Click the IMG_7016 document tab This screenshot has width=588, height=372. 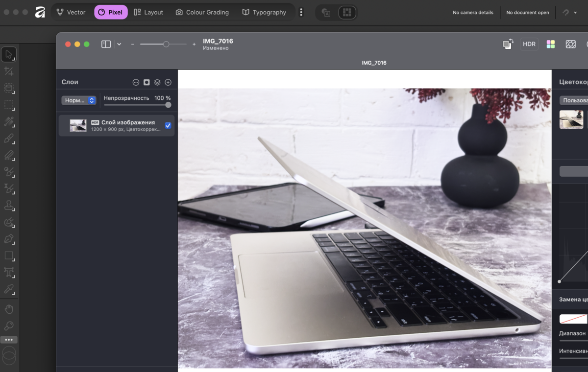point(374,63)
